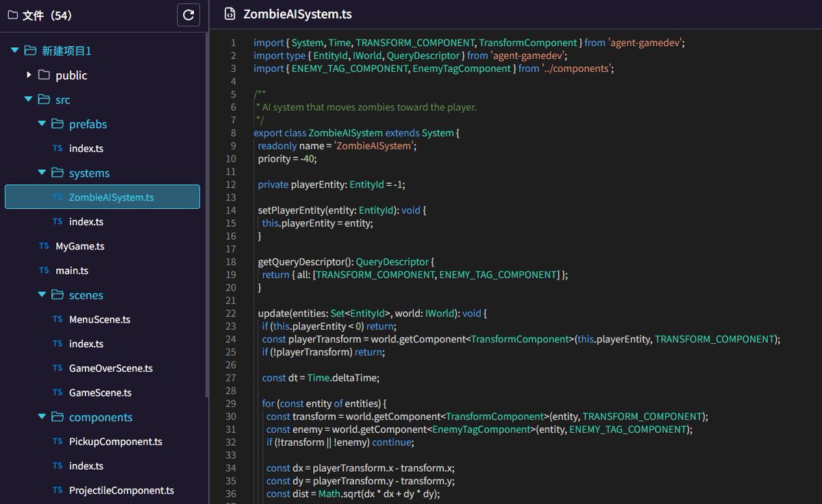
Task: Click the 新建项目1 folder icon
Action: [30, 51]
